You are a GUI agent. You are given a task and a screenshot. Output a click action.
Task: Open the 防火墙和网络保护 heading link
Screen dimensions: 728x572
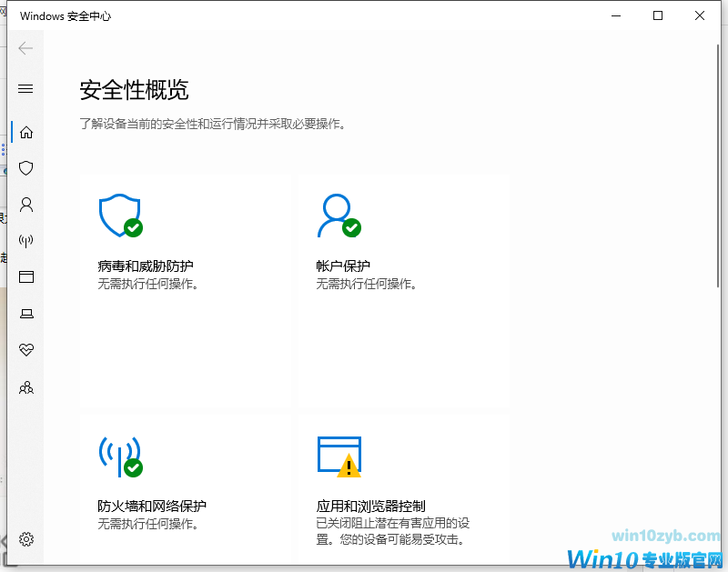(x=152, y=507)
